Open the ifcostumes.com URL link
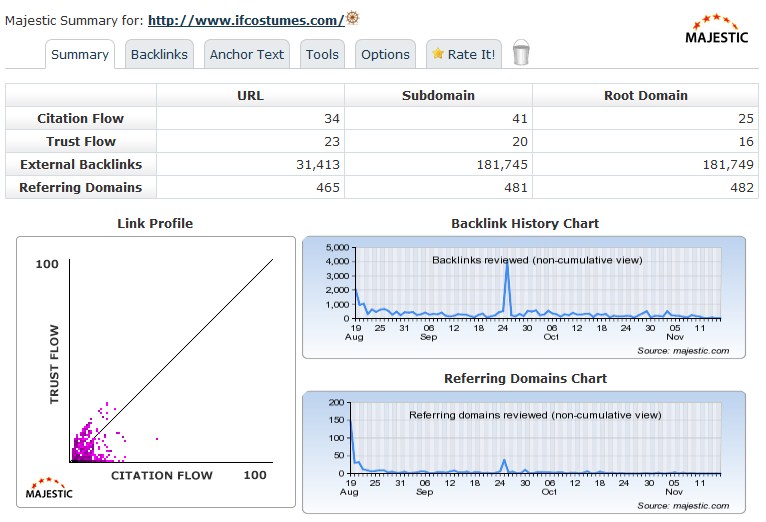Viewport: 766px width, 522px height. (246, 19)
